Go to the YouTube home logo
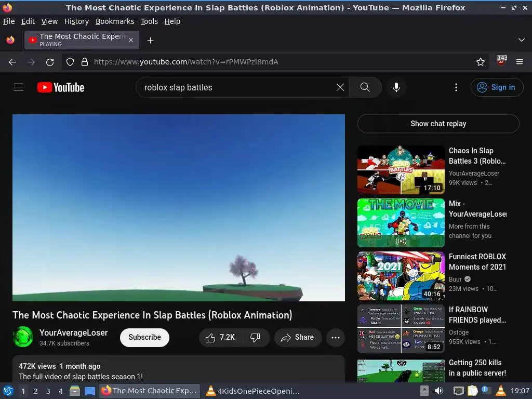The image size is (532, 399). [x=61, y=87]
